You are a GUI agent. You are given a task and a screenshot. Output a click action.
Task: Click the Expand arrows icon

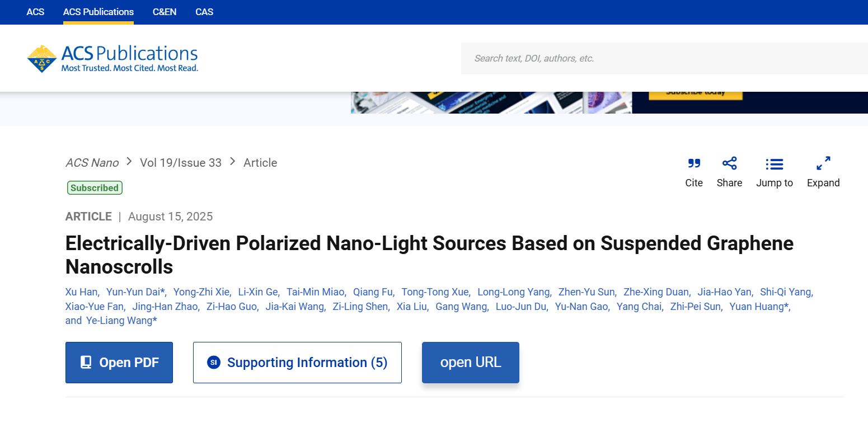[x=823, y=163]
